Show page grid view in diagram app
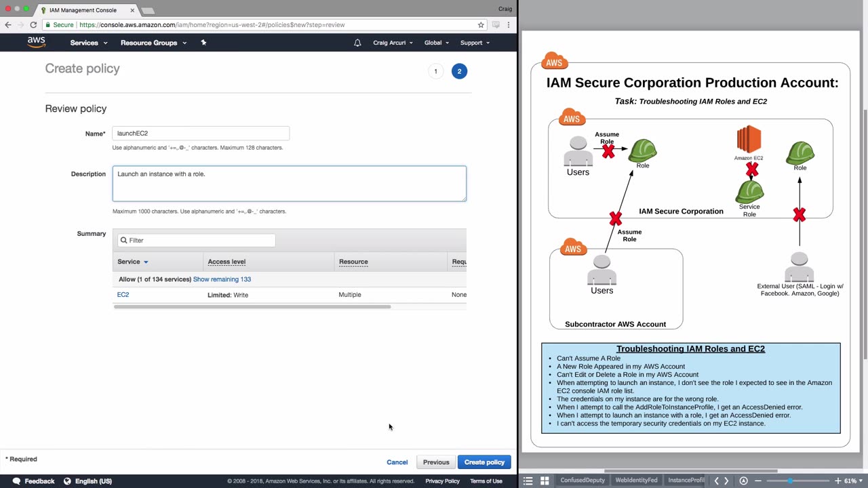This screenshot has width=868, height=488. click(x=545, y=481)
